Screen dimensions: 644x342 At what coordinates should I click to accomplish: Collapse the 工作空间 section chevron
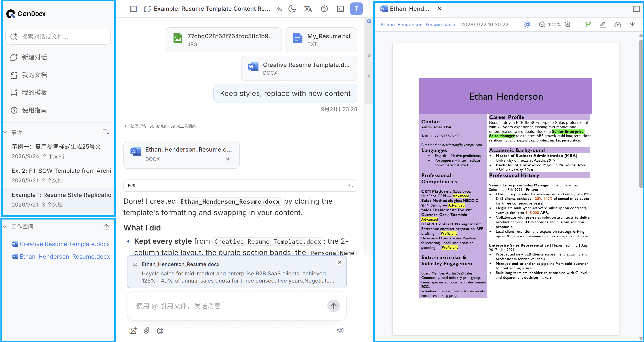pos(5,226)
